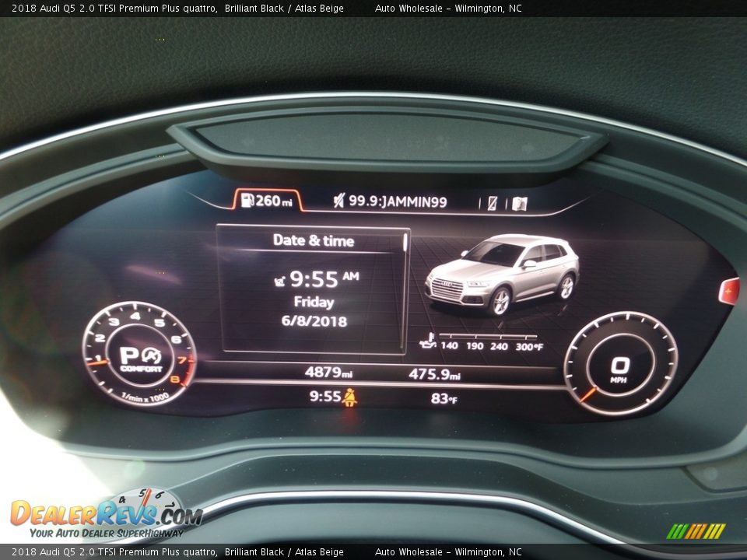The height and width of the screenshot is (560, 747).
Task: Select the fuel range 260 mi tab
Action: click(267, 201)
